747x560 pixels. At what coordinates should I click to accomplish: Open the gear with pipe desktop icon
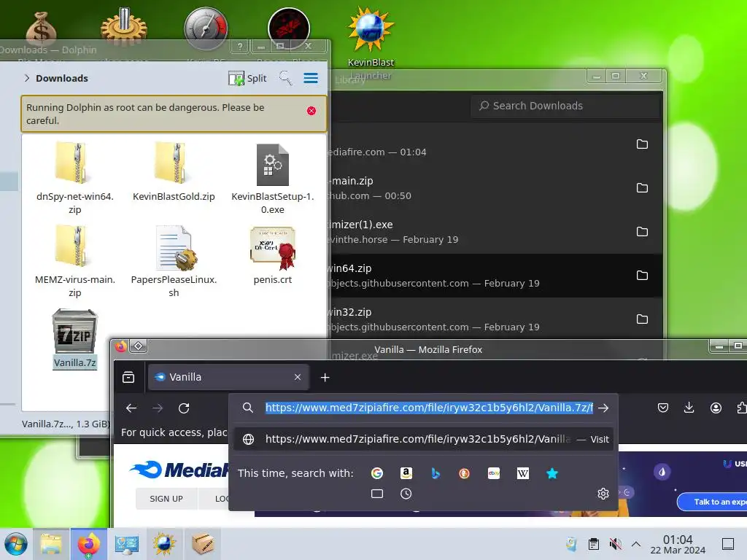[x=124, y=26]
